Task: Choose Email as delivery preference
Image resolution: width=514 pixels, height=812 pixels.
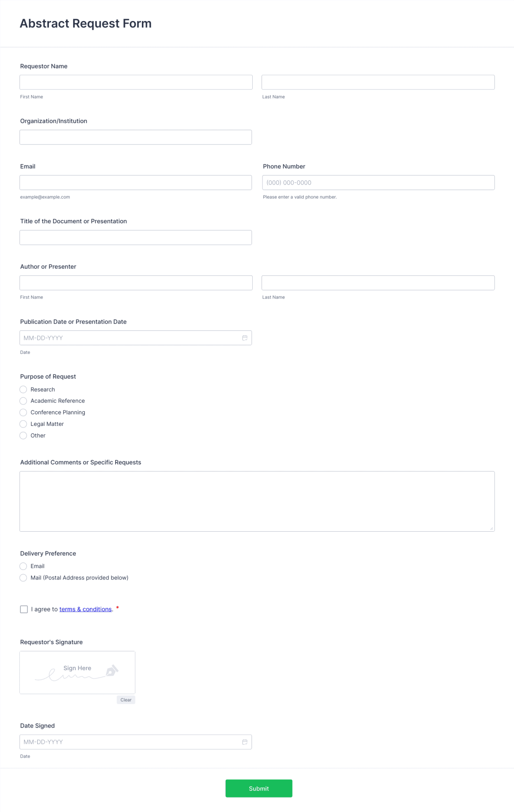Action: point(23,566)
